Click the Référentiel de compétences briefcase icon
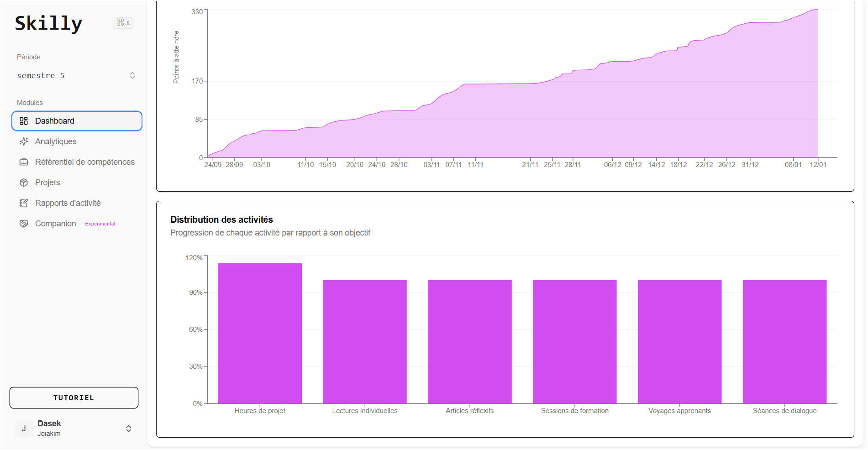Viewport: 868px width, 450px height. [24, 162]
